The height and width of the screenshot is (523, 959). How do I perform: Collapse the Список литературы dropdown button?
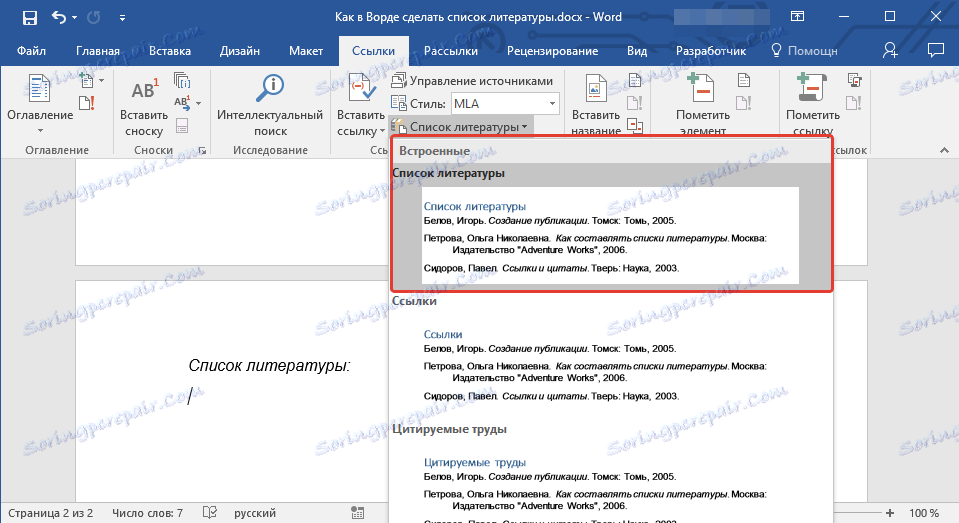pos(461,127)
